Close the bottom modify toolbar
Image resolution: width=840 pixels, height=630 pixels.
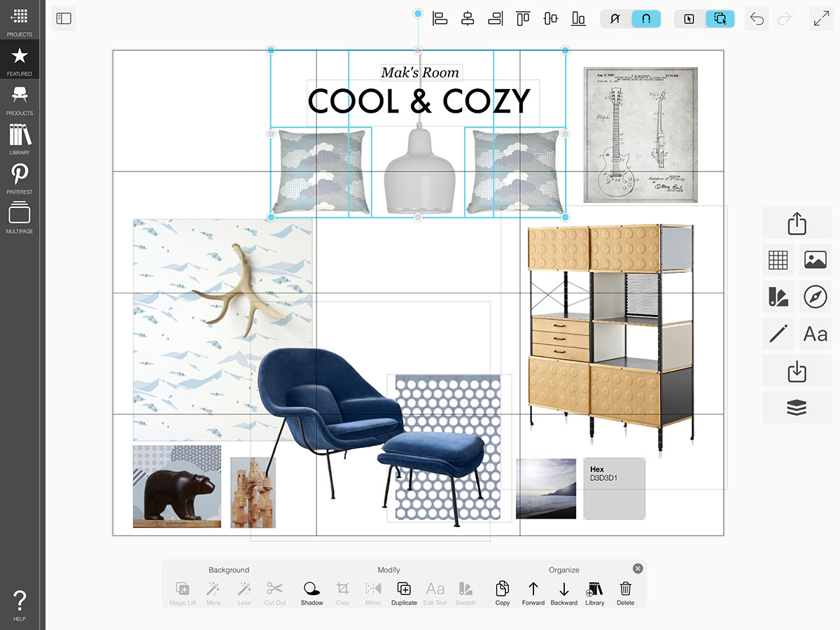[637, 568]
